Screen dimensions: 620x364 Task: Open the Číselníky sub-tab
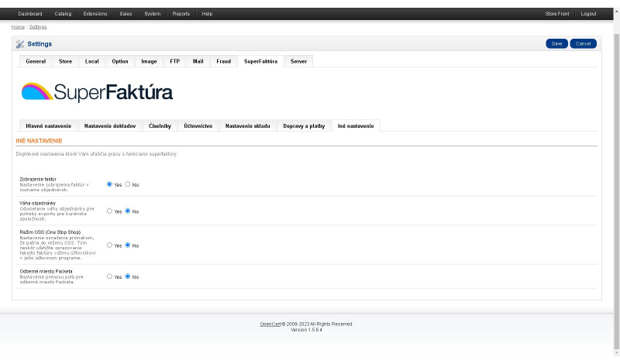point(160,126)
